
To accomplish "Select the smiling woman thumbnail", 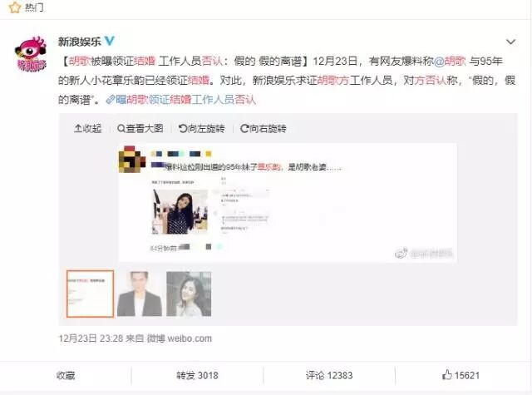I will [189, 294].
